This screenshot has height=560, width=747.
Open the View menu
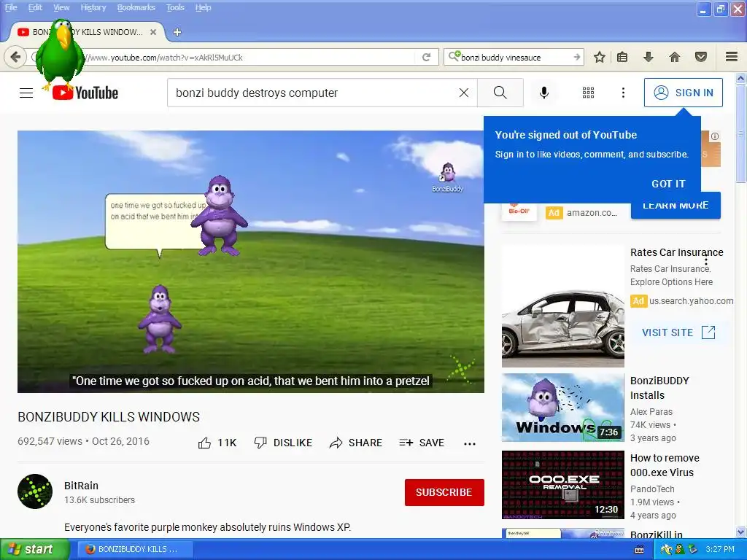pyautogui.click(x=61, y=7)
